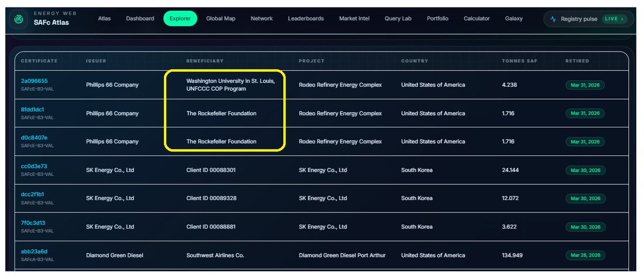Switch to Market Intel tab
The width and height of the screenshot is (644, 279).
click(354, 19)
